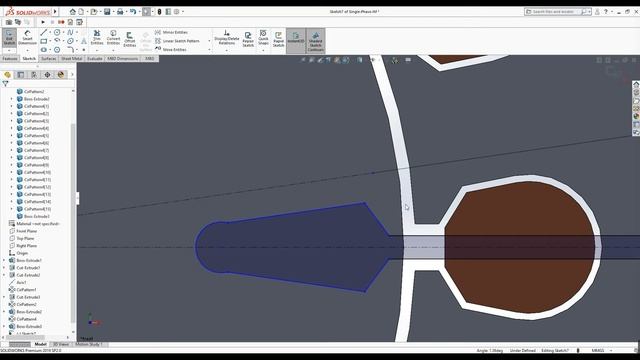Toggle Instant2D mode
Image resolution: width=640 pixels, height=360 pixels.
tap(296, 40)
